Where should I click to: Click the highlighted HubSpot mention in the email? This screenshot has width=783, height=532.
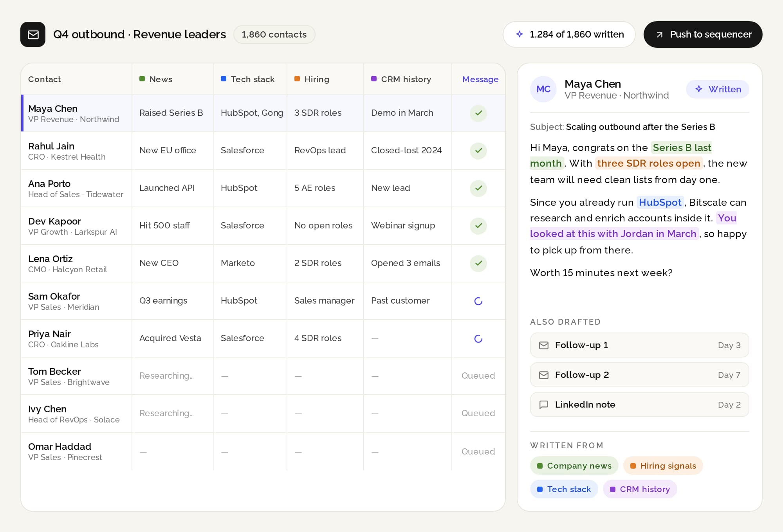660,202
